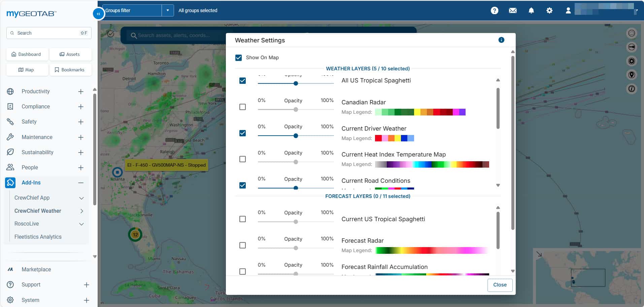Expand Productivity menu with plus
Viewport: 644px width, 307px height.
coord(81,92)
